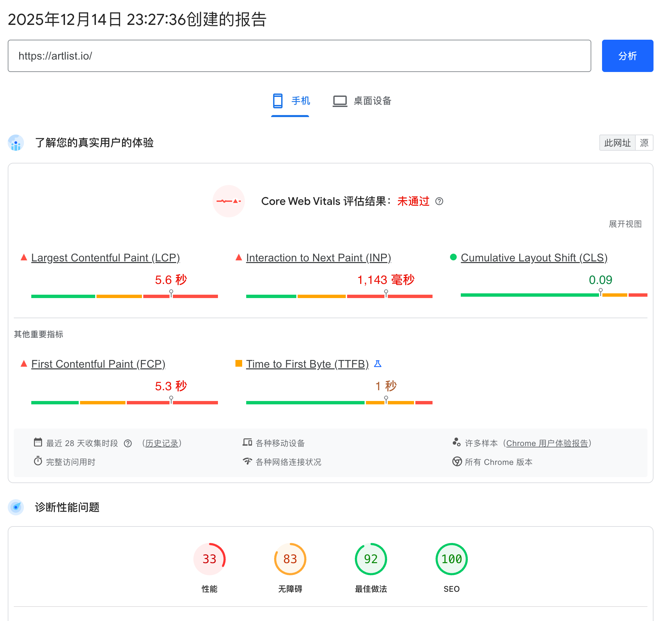Viewport: 672px width, 621px height.
Task: Open Largest Contentful Paint (LCP) link
Action: point(106,258)
